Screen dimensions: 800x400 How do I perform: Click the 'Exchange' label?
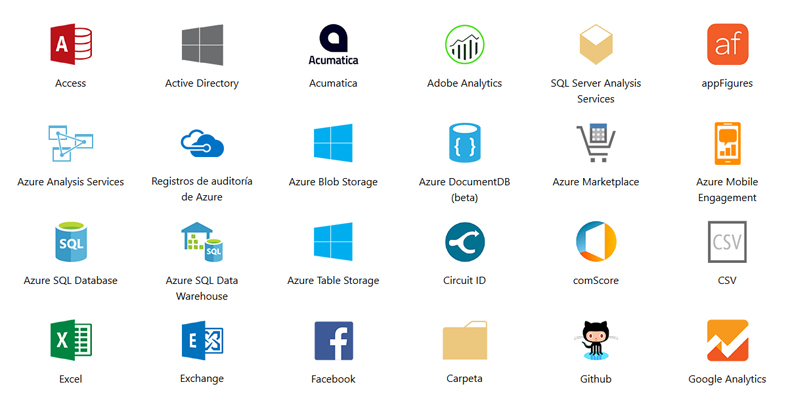[x=202, y=379]
